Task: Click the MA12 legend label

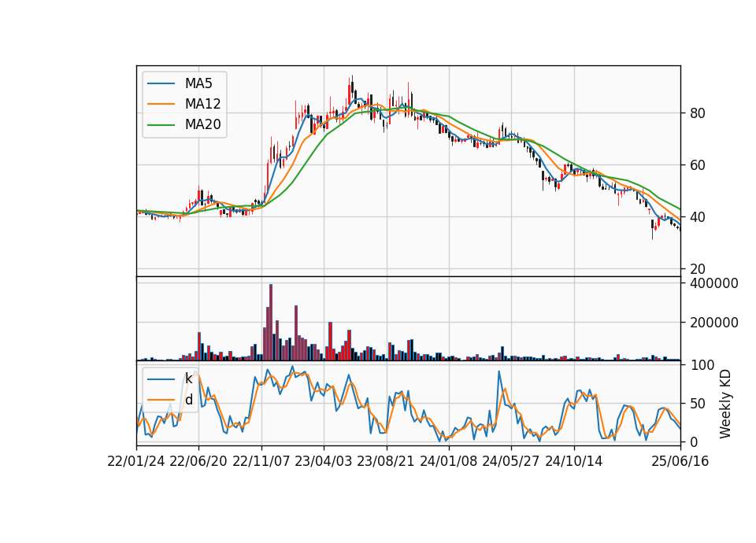Action: [202, 104]
